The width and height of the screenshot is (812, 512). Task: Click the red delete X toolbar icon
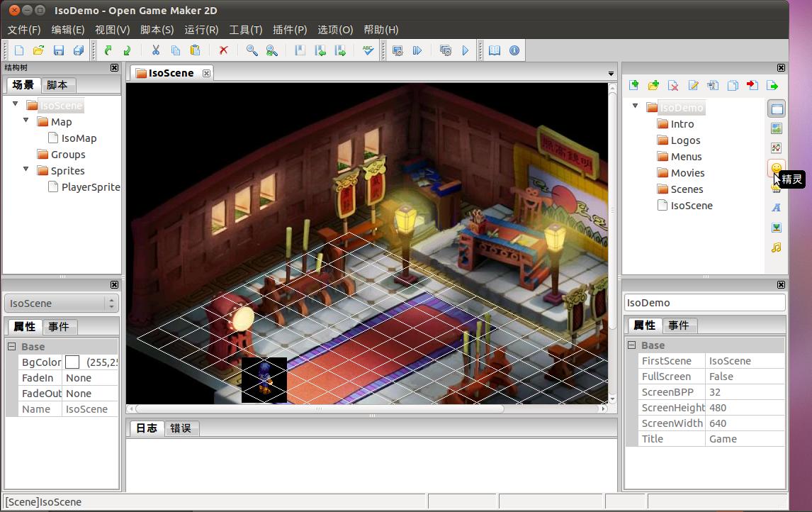tap(222, 50)
